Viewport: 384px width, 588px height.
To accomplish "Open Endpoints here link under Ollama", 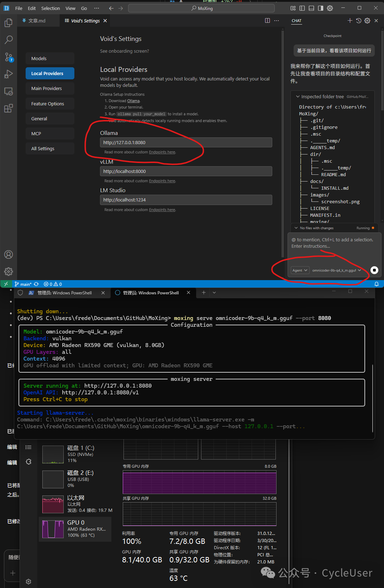I will pyautogui.click(x=162, y=152).
